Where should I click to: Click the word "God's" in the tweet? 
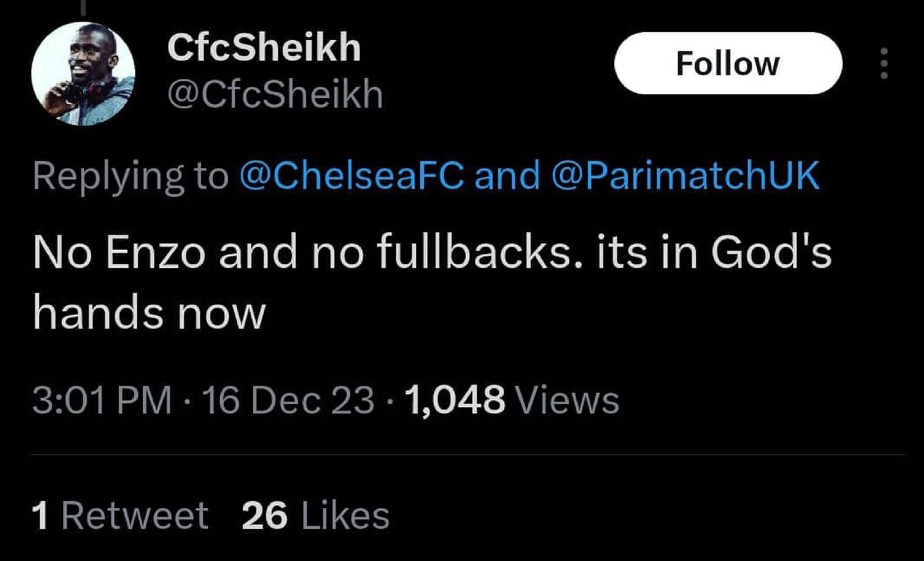771,252
